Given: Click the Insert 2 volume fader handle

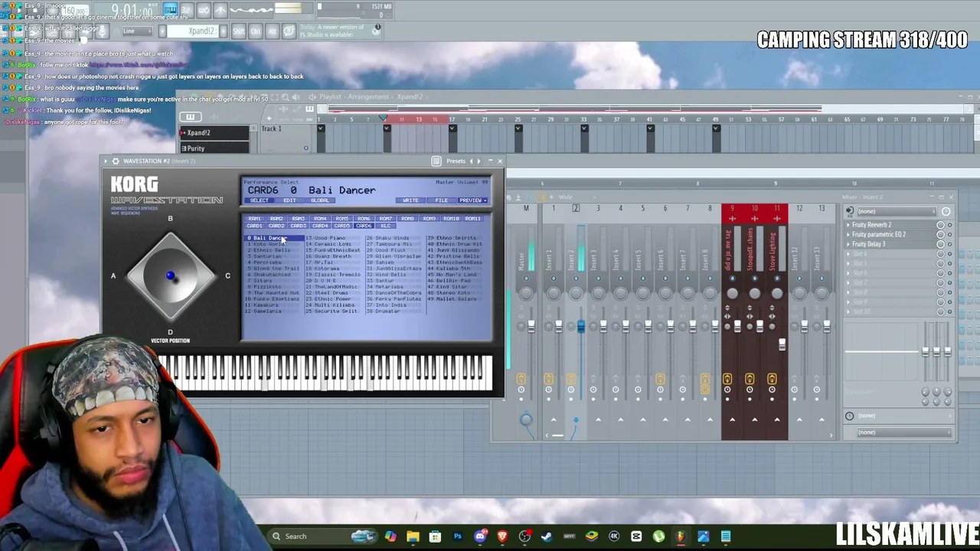Looking at the screenshot, I should click(580, 327).
